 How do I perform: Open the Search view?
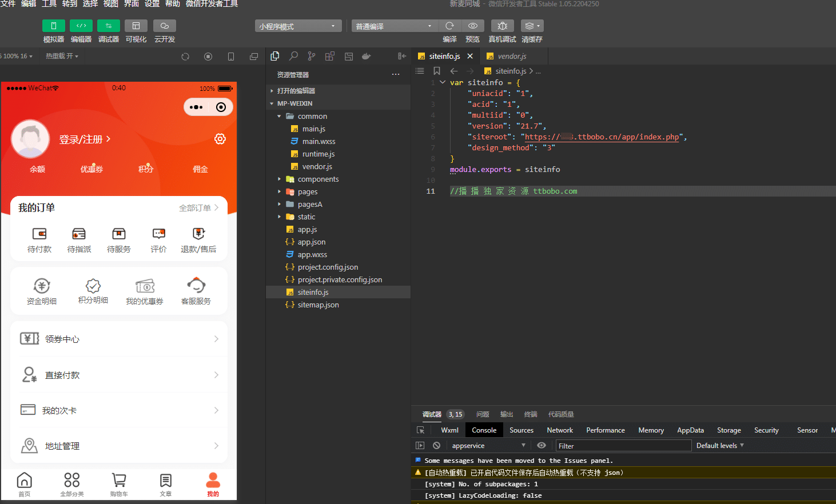[x=293, y=56]
